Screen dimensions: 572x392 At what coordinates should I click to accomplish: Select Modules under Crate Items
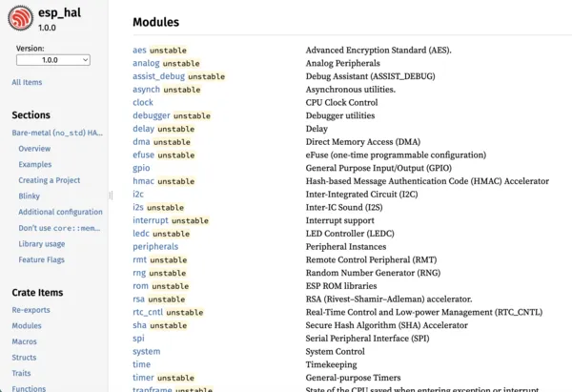(x=27, y=325)
